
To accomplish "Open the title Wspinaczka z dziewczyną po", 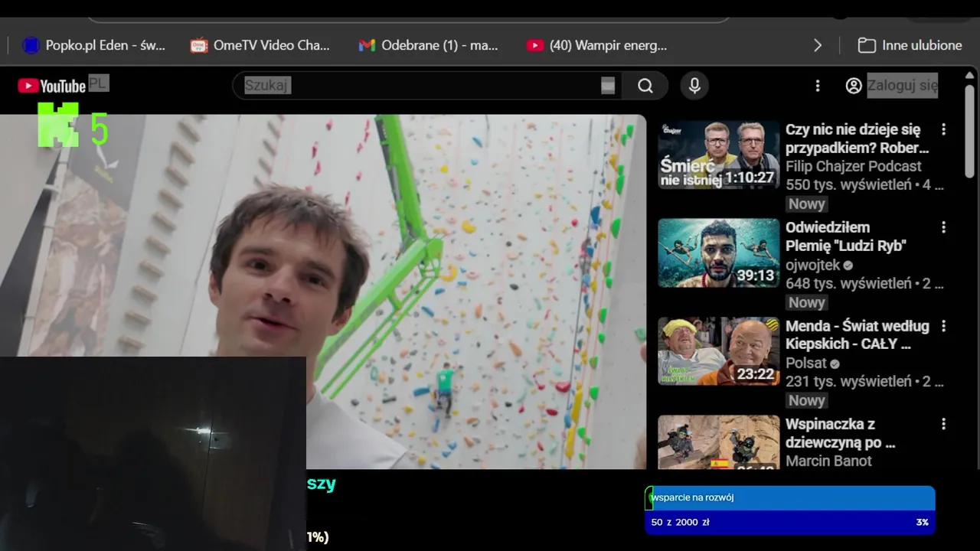I will pos(841,433).
